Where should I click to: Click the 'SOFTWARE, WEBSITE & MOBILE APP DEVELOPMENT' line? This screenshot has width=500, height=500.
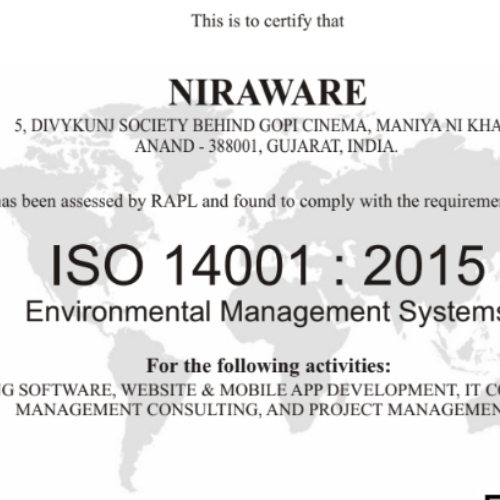click(x=250, y=390)
